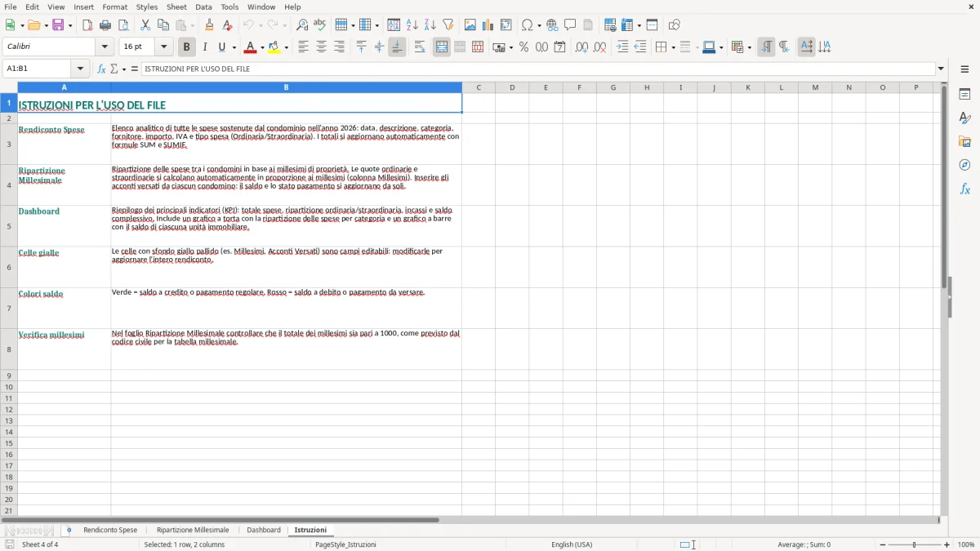
Task: Click the Copy icon
Action: (x=163, y=25)
